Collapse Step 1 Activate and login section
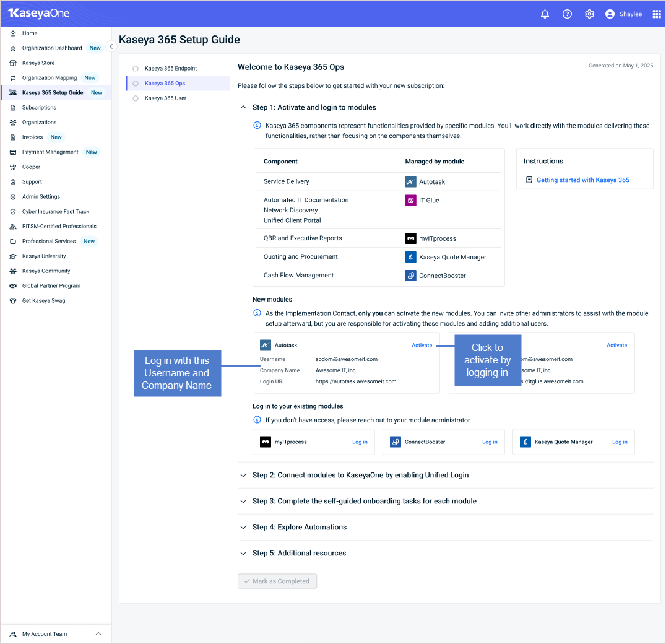Image resolution: width=666 pixels, height=644 pixels. 243,107
